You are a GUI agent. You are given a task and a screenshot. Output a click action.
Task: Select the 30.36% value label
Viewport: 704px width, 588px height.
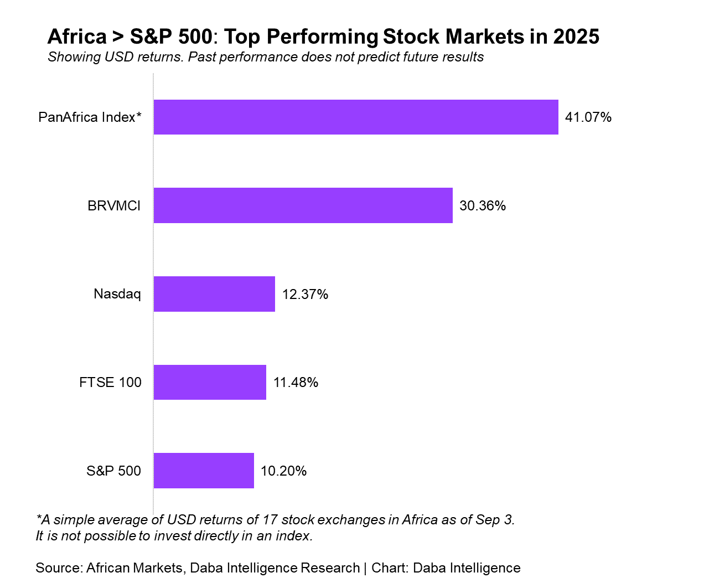pyautogui.click(x=483, y=206)
